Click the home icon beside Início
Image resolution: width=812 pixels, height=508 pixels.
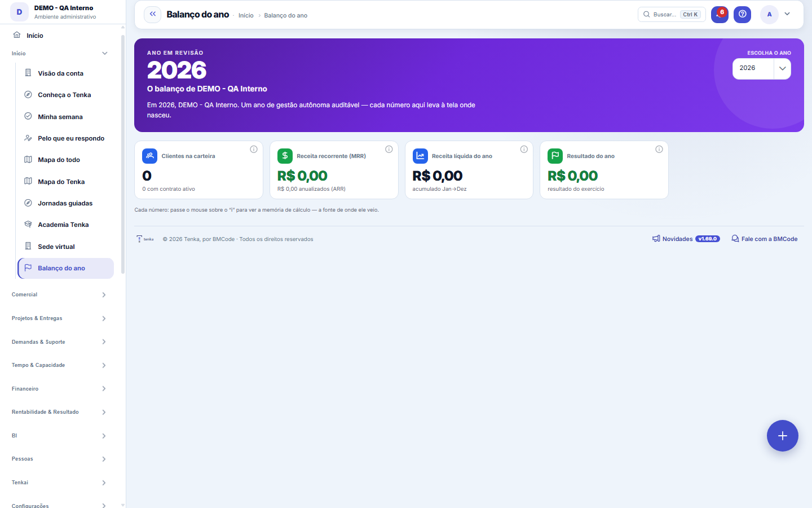17,35
